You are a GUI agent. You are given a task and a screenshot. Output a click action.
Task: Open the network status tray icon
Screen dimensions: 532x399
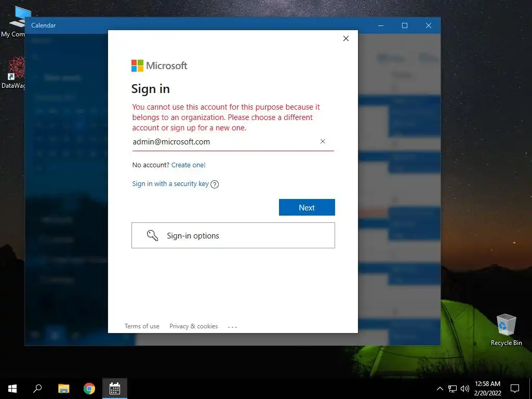(x=453, y=389)
